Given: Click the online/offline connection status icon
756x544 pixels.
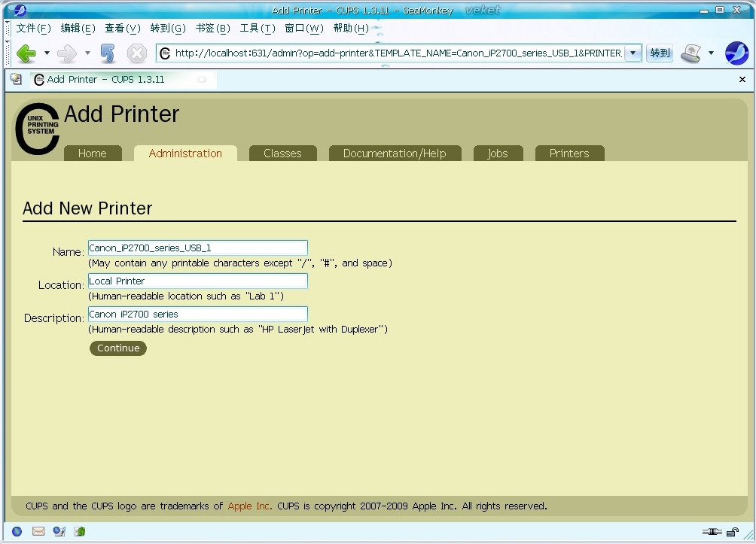Looking at the screenshot, I should click(712, 532).
